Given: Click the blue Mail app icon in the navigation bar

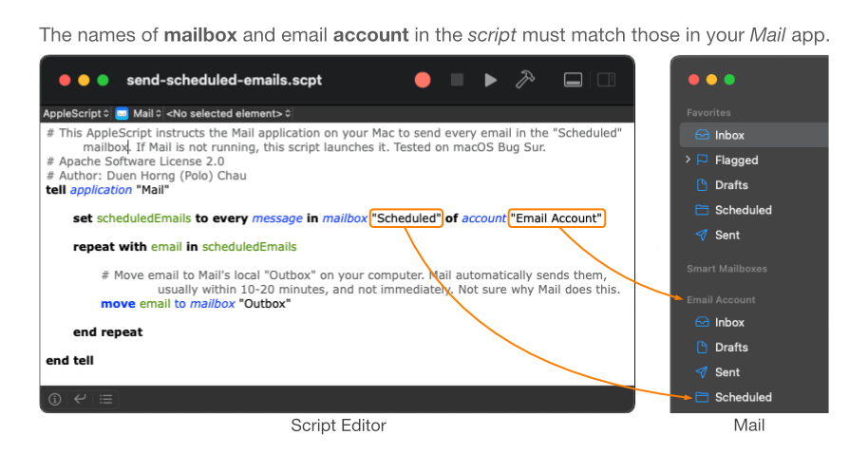Looking at the screenshot, I should click(122, 114).
